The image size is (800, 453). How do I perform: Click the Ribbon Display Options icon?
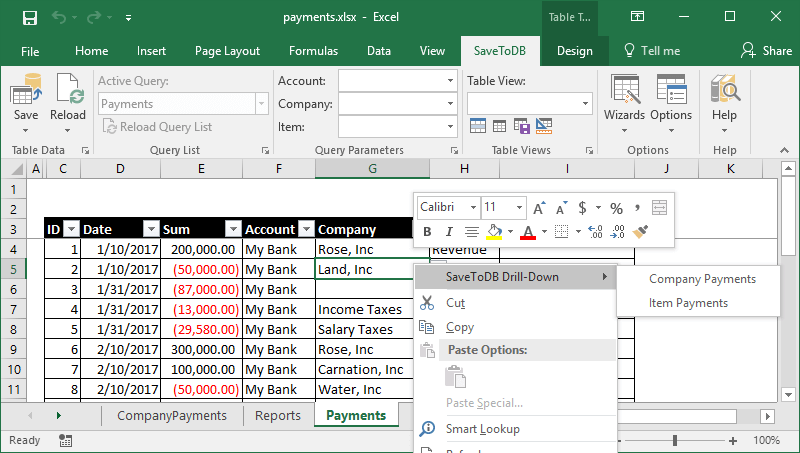coord(637,17)
